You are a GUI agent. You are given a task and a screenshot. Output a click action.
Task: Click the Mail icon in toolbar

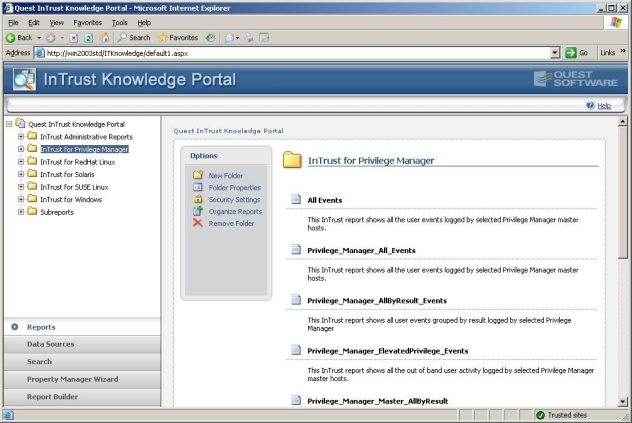tap(229, 38)
